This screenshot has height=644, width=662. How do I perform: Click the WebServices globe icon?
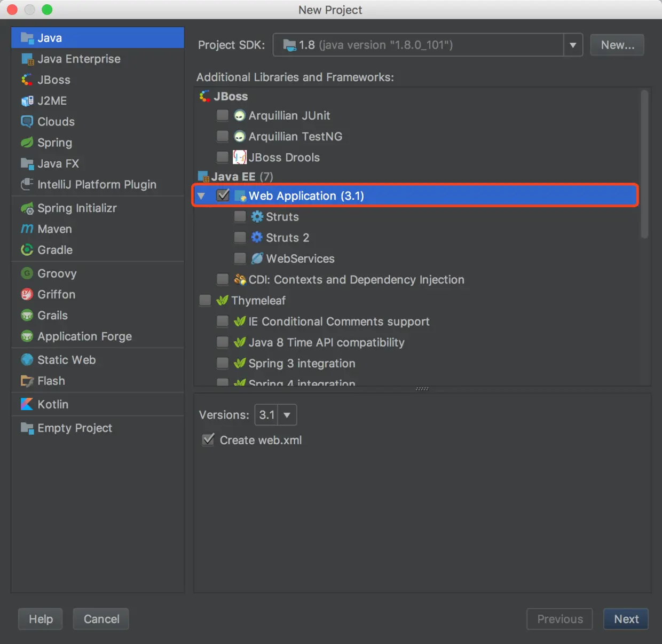coord(257,258)
